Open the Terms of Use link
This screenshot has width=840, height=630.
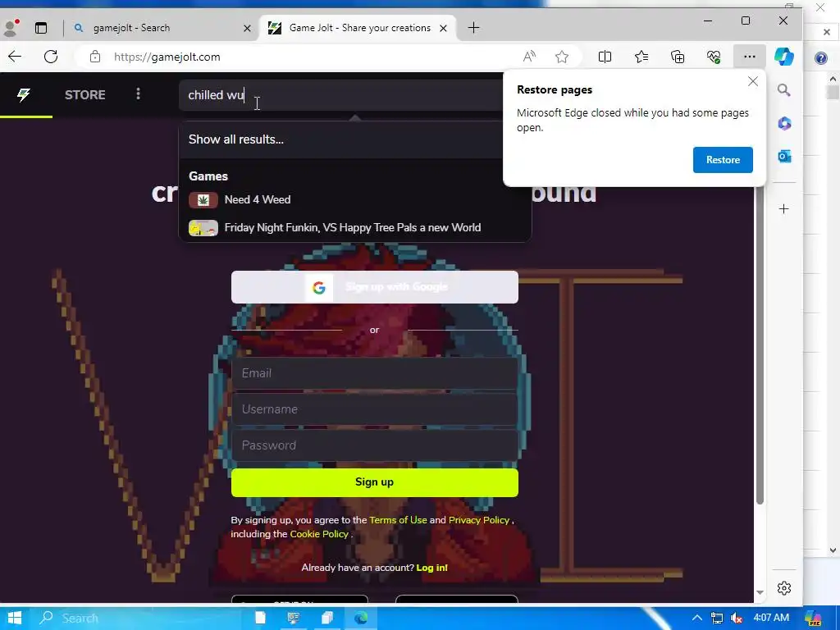click(x=398, y=519)
